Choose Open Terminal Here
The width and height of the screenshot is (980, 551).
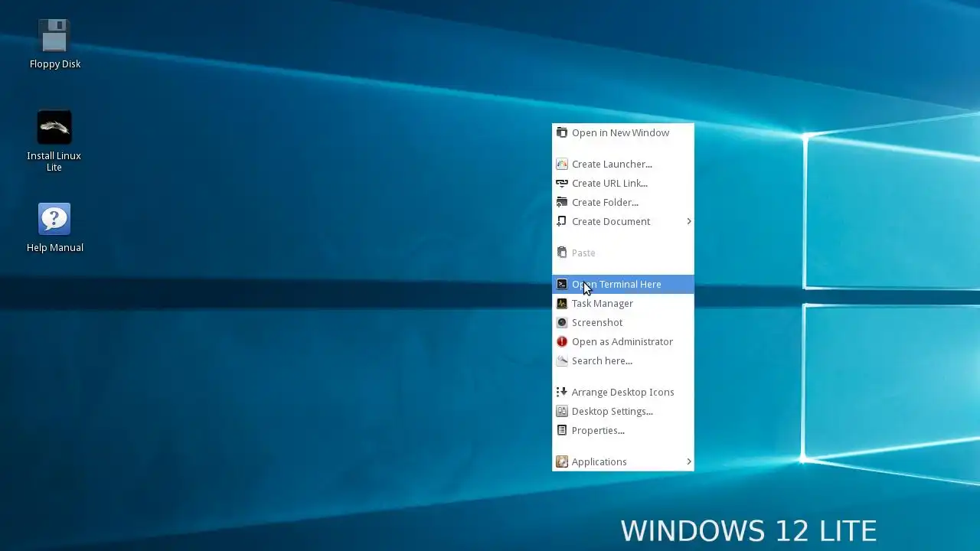point(622,284)
